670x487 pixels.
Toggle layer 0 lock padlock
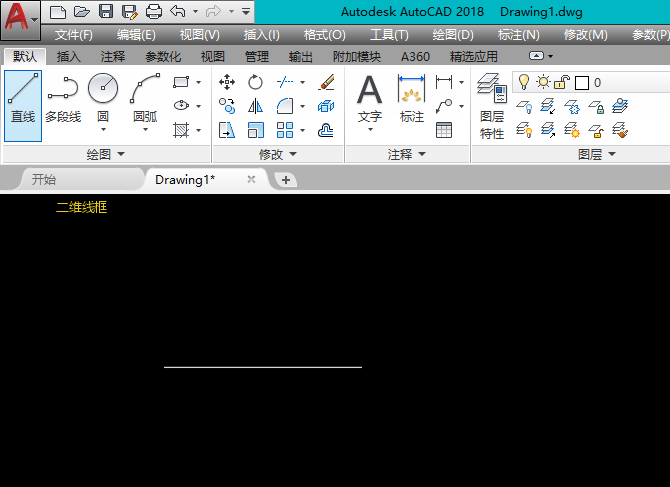562,82
